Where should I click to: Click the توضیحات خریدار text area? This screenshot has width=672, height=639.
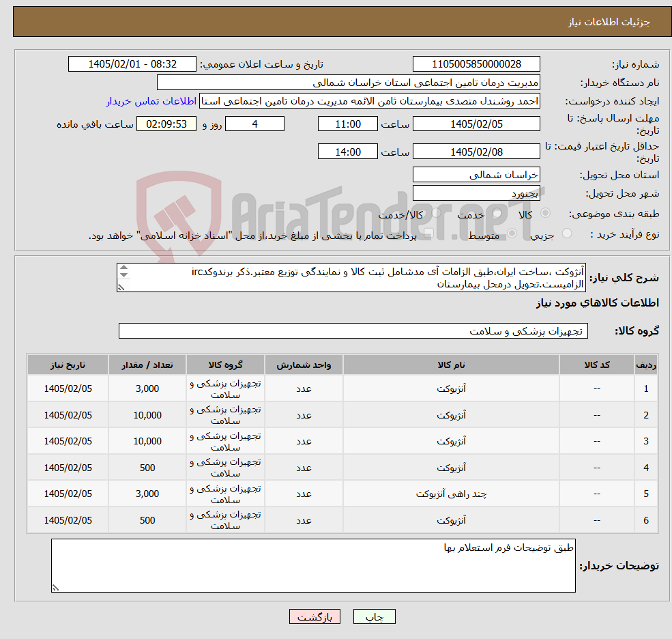point(313,566)
